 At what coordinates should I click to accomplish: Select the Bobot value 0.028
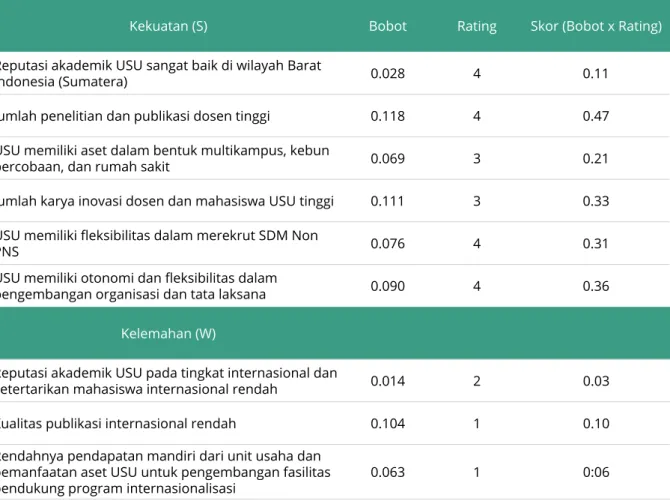click(388, 74)
